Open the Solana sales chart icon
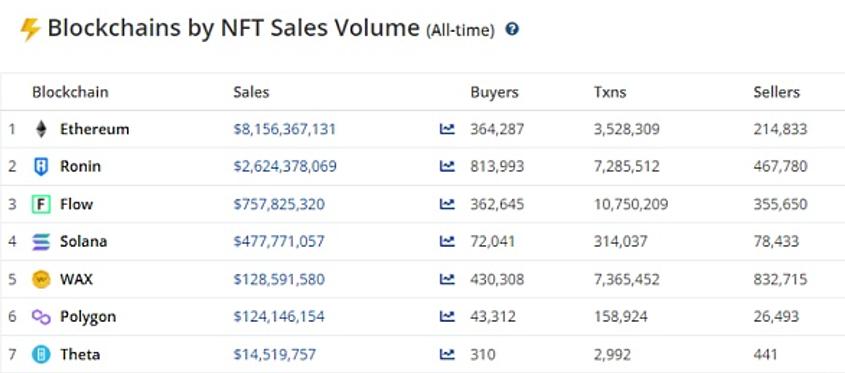The image size is (845, 373). click(447, 241)
